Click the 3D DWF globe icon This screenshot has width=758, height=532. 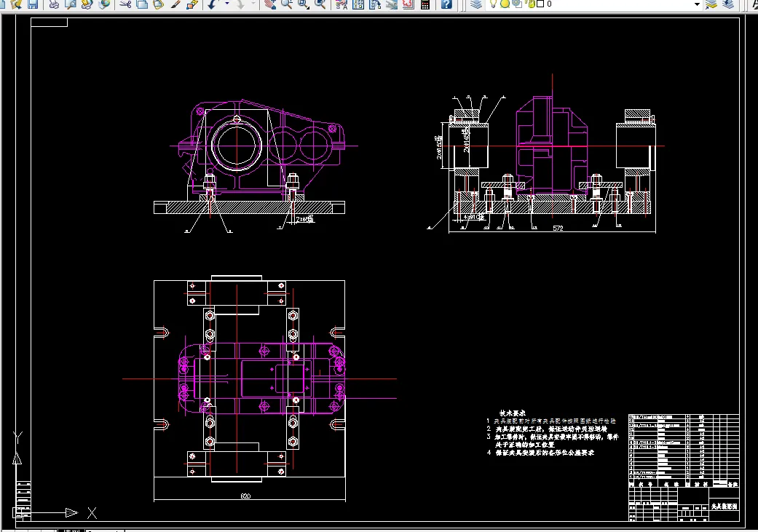[103, 4]
